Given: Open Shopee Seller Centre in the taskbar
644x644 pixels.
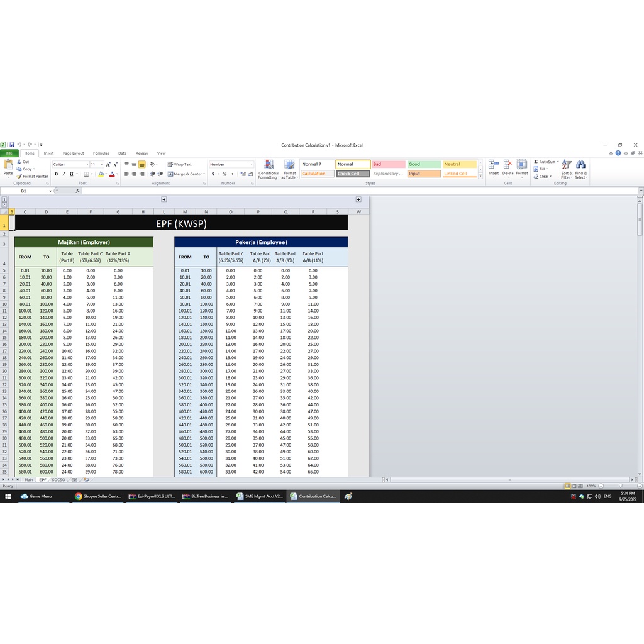Looking at the screenshot, I should point(98,496).
